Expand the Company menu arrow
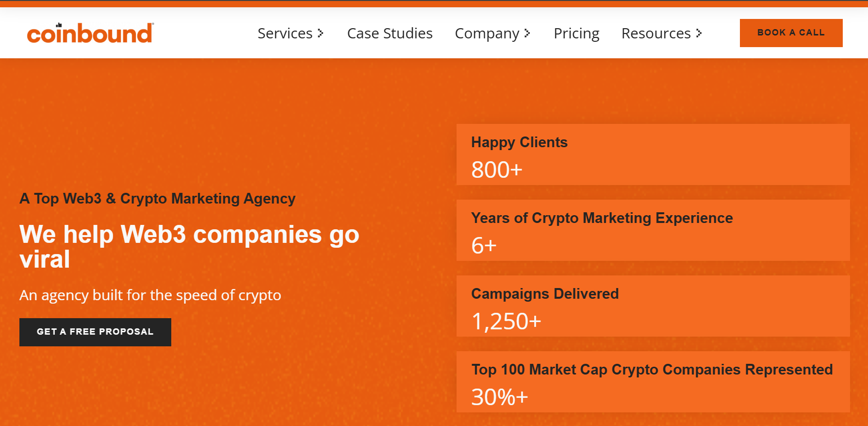The width and height of the screenshot is (868, 426). coord(527,33)
